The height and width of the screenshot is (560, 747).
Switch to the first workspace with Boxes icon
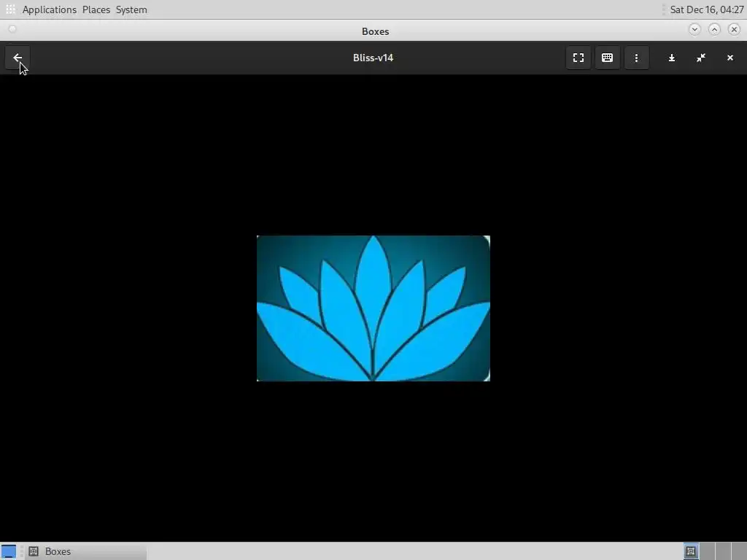(690, 551)
